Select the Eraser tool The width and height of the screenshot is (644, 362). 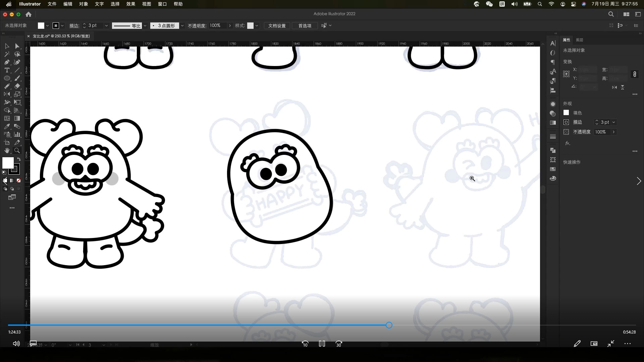coord(17,86)
